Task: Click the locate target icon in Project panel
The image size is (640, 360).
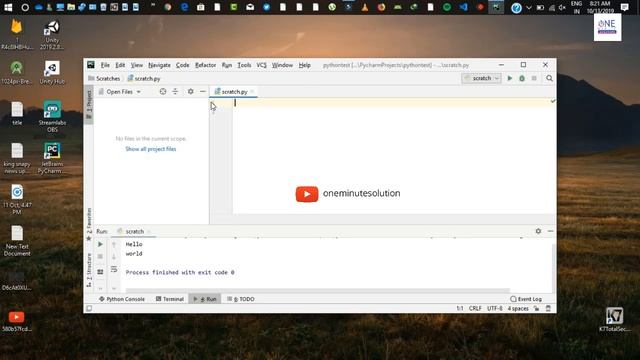Action: point(163,91)
